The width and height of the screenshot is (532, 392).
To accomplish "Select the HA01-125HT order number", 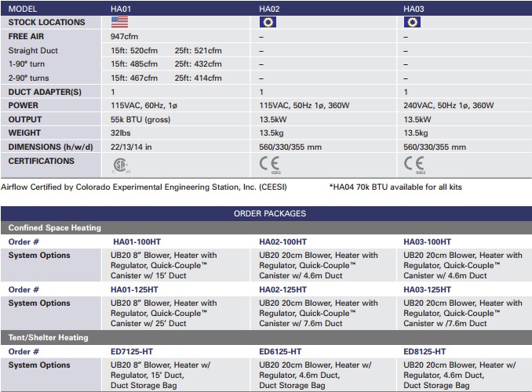I will tap(134, 289).
